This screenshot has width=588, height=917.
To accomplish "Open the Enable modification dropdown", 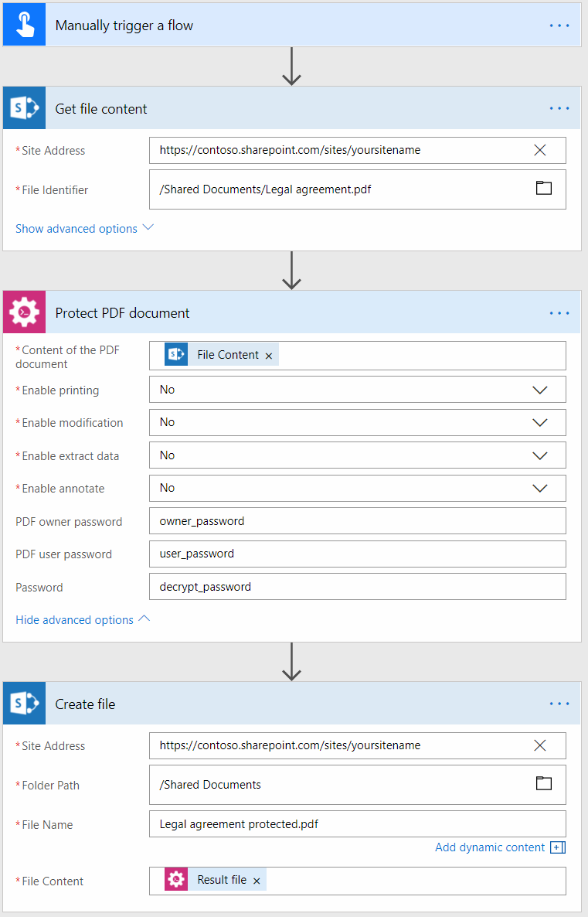I will click(539, 422).
